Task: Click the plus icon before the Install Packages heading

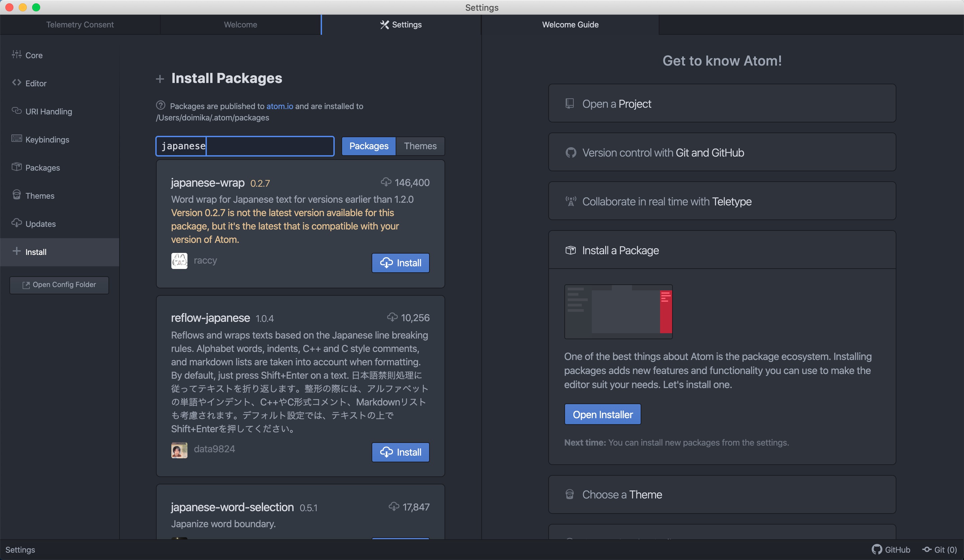Action: [160, 79]
